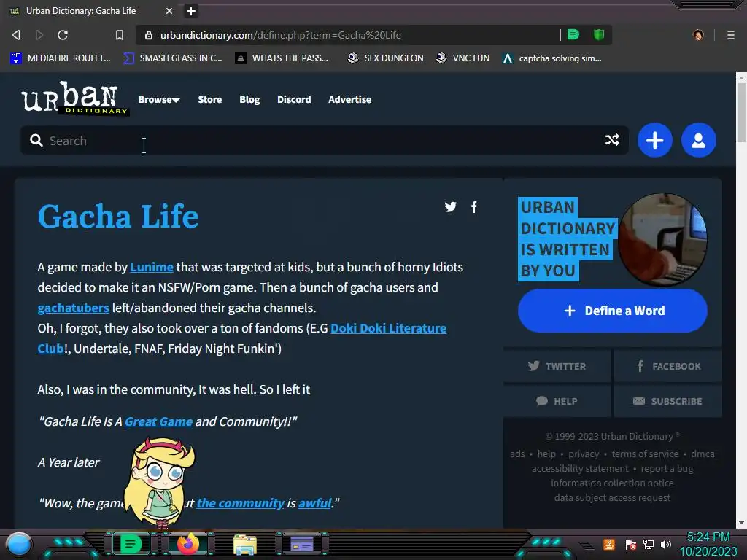
Task: Click the random word shuffle icon
Action: coord(612,140)
